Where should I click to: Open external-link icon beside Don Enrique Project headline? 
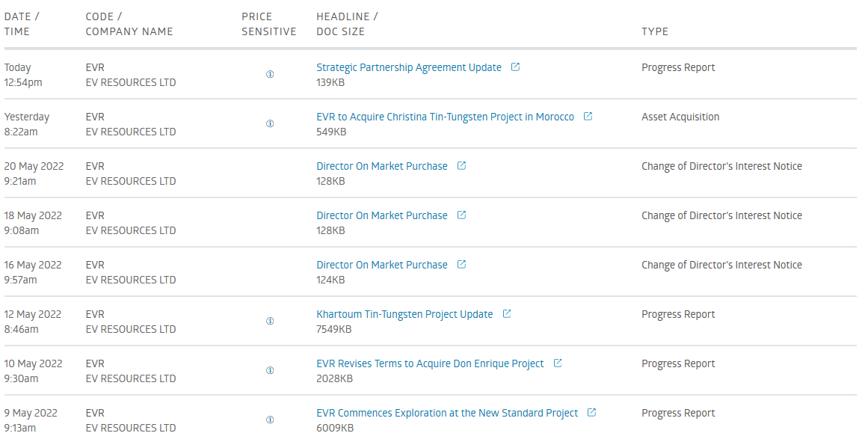pyautogui.click(x=558, y=363)
